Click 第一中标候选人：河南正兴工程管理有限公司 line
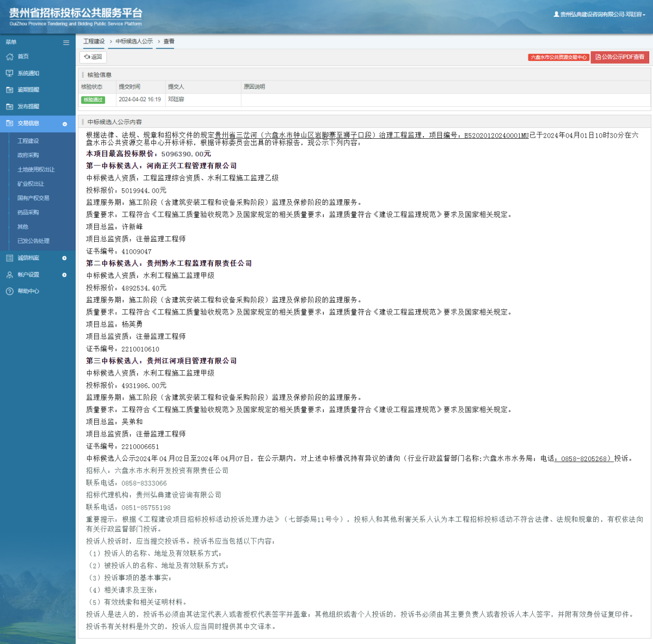The height and width of the screenshot is (644, 653). pyautogui.click(x=161, y=166)
